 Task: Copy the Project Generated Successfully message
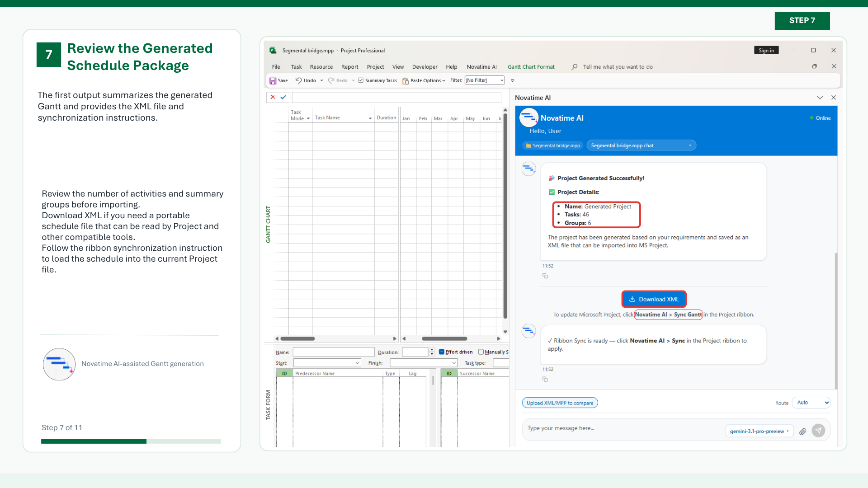click(545, 276)
